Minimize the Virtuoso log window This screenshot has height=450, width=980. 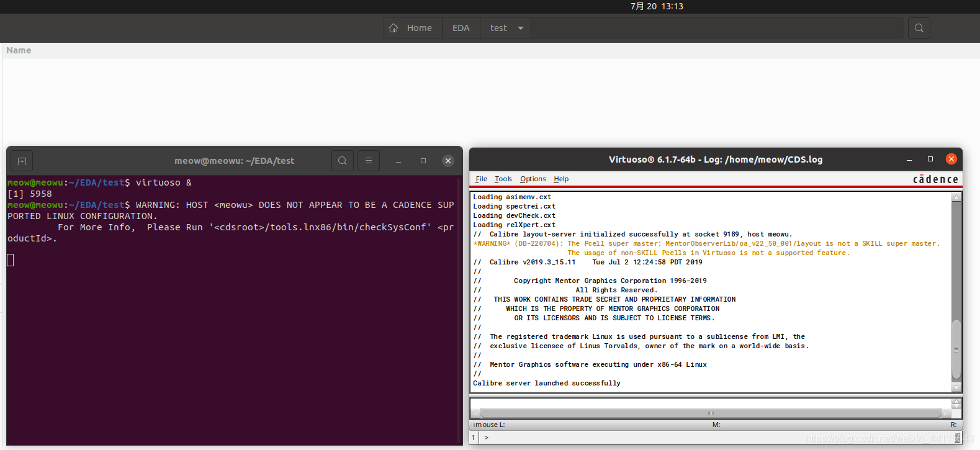pyautogui.click(x=909, y=160)
